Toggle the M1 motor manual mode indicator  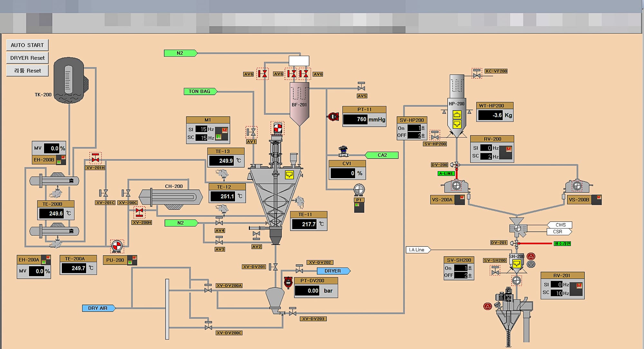pos(224,130)
